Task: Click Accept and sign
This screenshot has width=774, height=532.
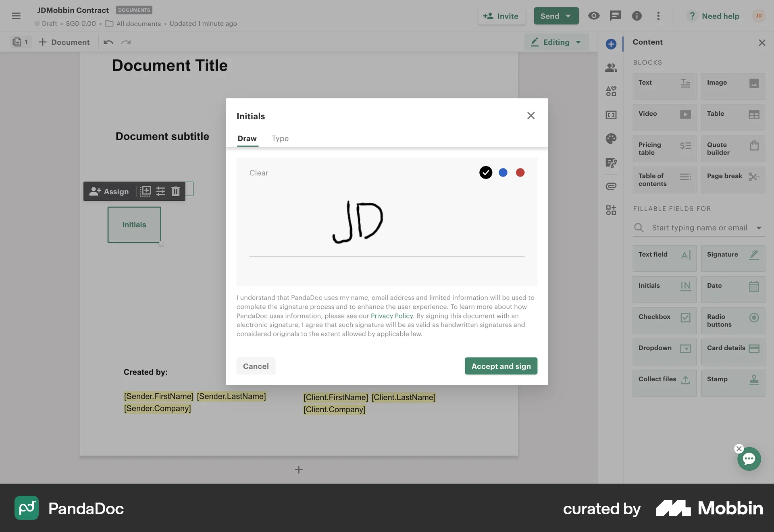Action: 501,366
